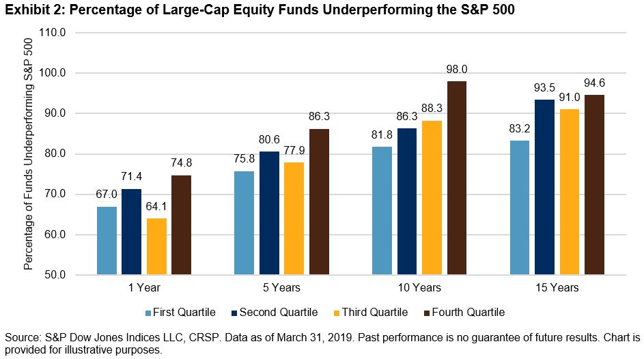The height and width of the screenshot is (359, 644).
Task: Select the First Quartile legend label
Action: pyautogui.click(x=184, y=313)
